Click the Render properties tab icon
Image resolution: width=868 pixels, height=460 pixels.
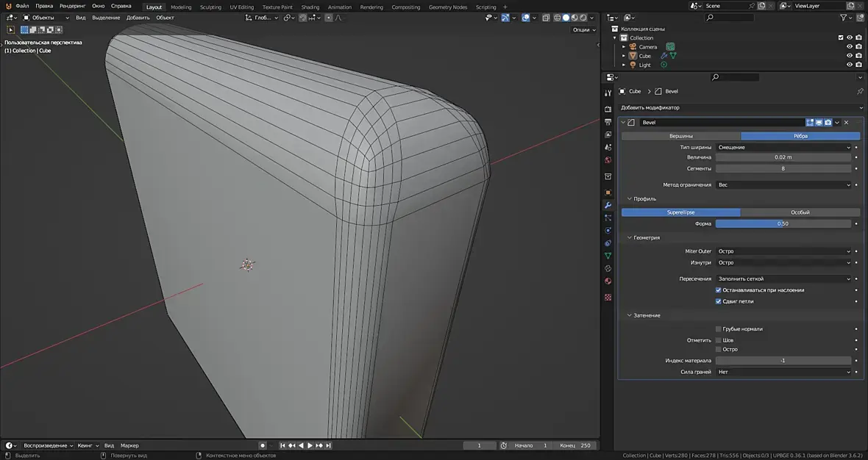tap(608, 109)
